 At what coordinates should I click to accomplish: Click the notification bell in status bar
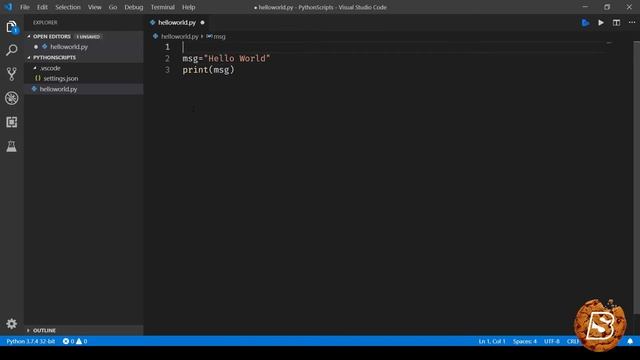point(630,341)
